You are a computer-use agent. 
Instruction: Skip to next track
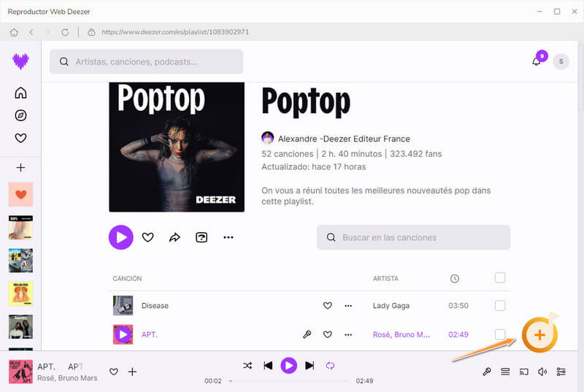[x=310, y=366]
